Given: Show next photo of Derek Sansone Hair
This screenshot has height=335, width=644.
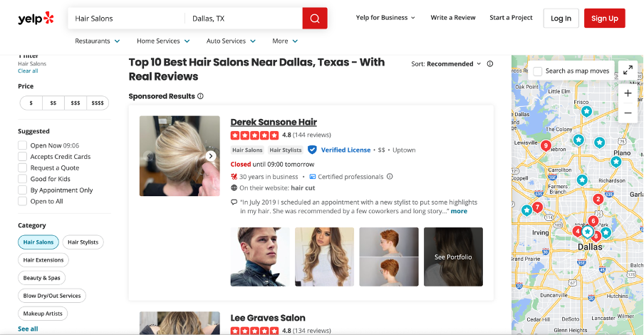Looking at the screenshot, I should point(211,156).
